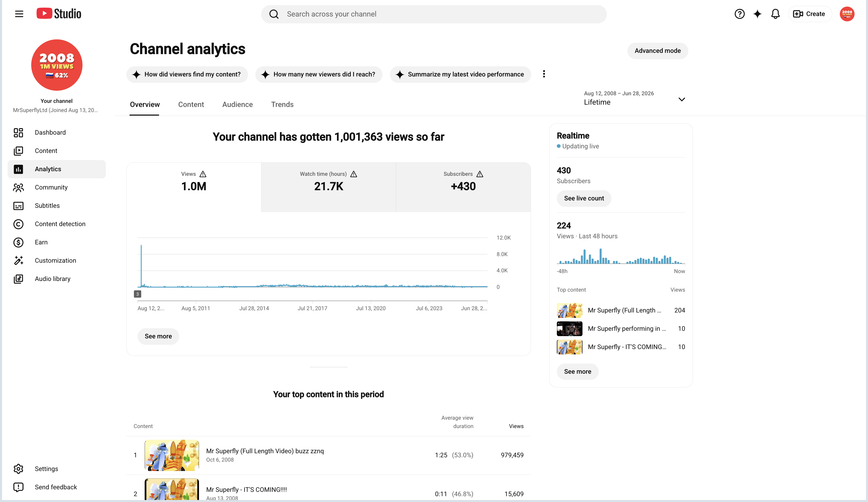This screenshot has width=868, height=502.
Task: Click the Community people icon
Action: (18, 187)
